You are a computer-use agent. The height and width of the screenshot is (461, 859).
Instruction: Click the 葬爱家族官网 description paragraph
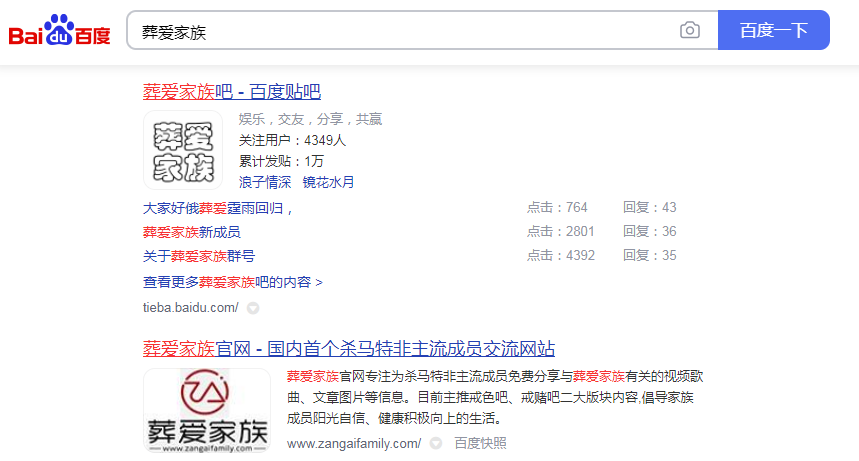click(495, 397)
